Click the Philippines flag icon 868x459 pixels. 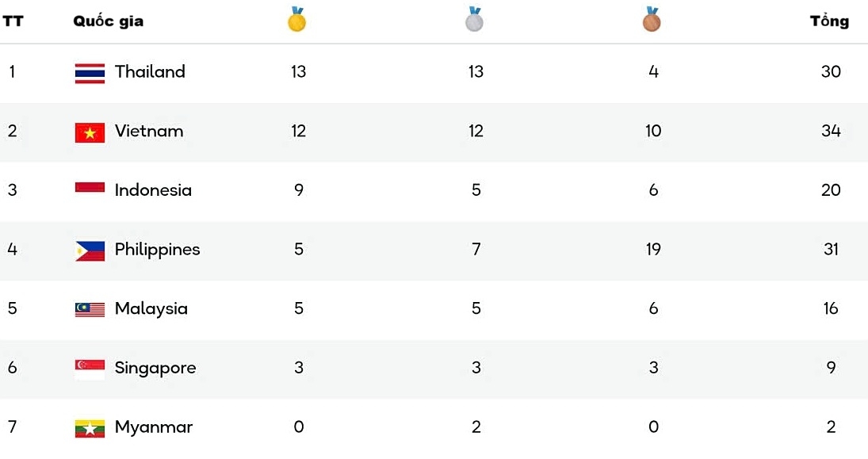coord(90,251)
